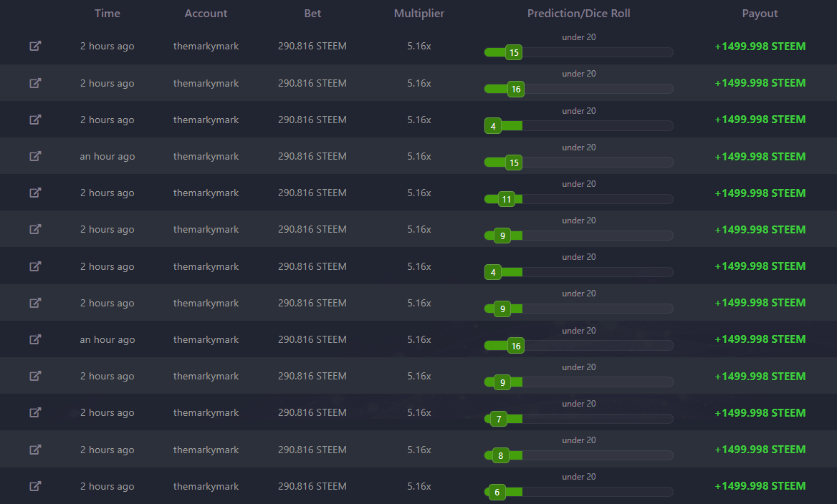Select '+1499.998 STEEM' payout in roll 11 row
This screenshot has width=837, height=504.
click(760, 193)
